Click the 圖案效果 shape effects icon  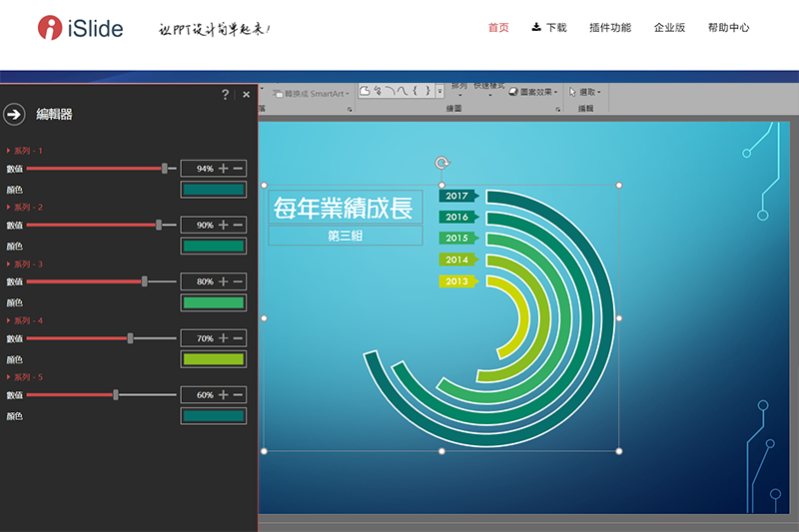513,92
